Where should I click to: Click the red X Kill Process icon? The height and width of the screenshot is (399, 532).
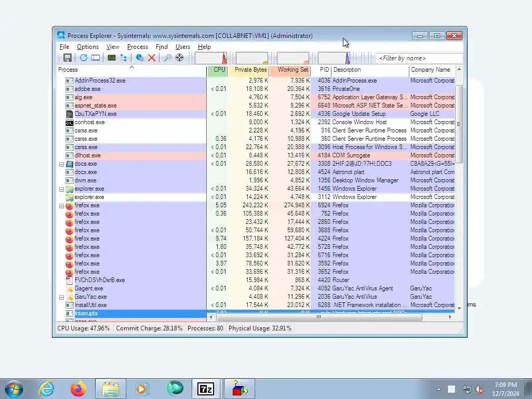(152, 58)
